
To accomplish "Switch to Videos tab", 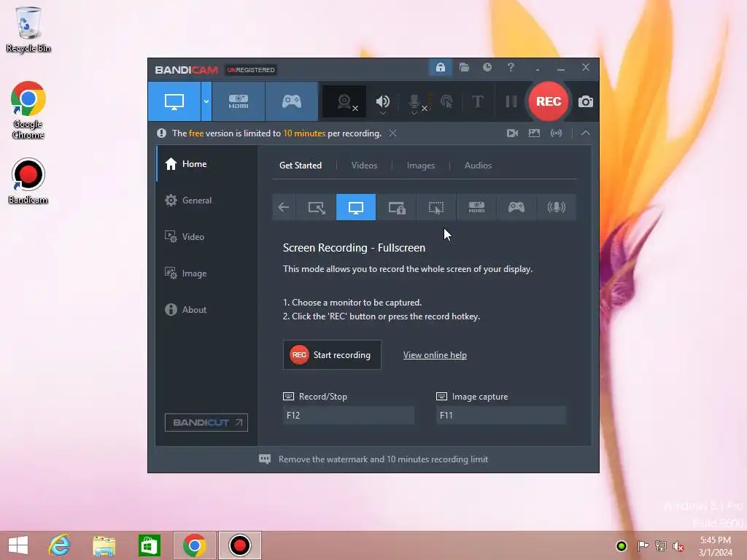I will click(x=364, y=166).
